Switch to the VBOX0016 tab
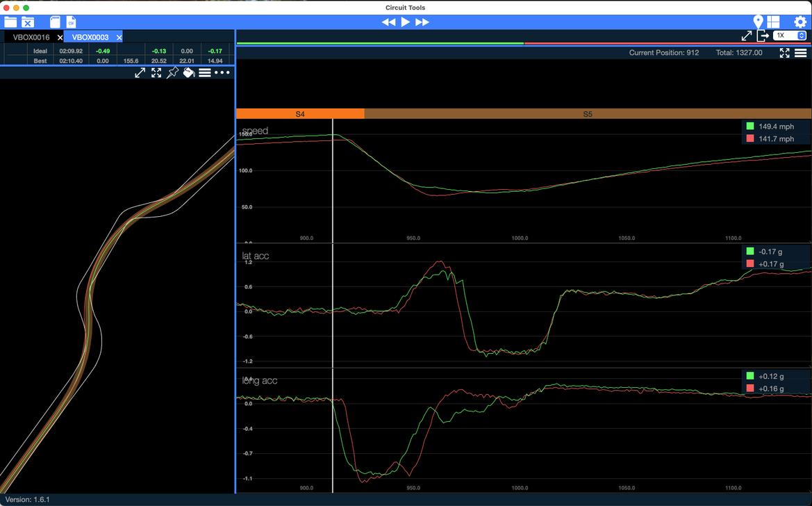Image resolution: width=812 pixels, height=506 pixels. click(31, 38)
